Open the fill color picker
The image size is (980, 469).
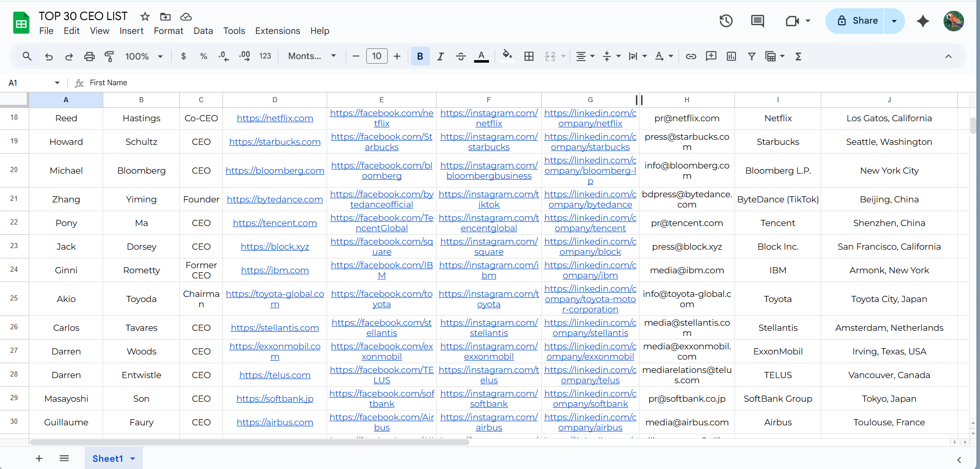[x=507, y=55]
